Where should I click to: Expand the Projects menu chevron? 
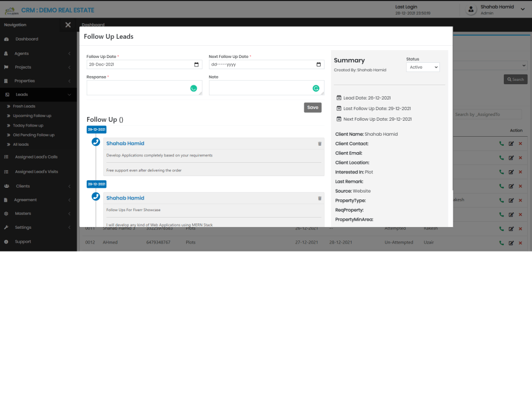(69, 67)
